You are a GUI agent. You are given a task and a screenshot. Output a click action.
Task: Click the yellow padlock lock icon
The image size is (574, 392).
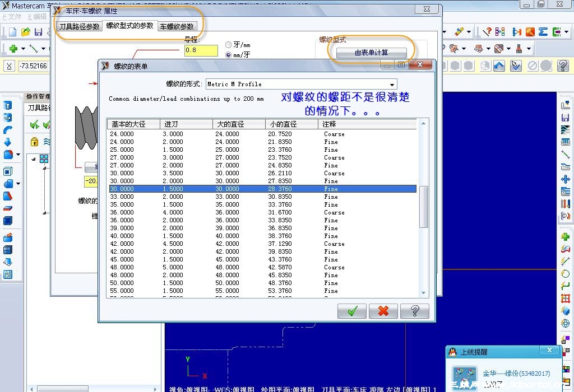coord(34,142)
